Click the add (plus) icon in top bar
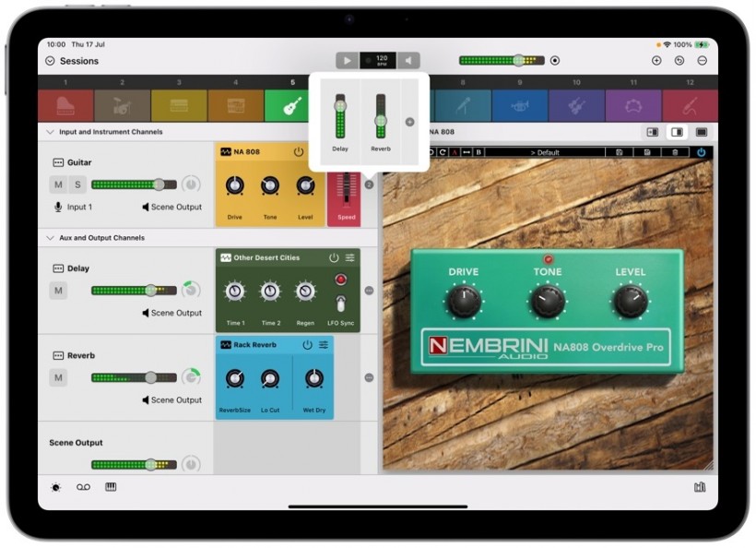The width and height of the screenshot is (756, 548). pyautogui.click(x=656, y=61)
